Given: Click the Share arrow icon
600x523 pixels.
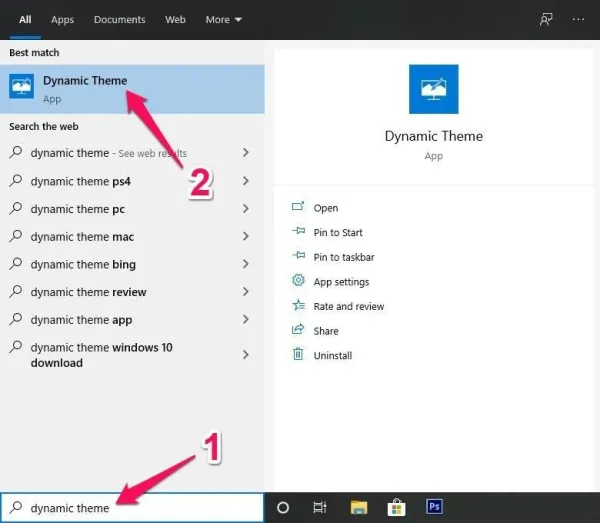Looking at the screenshot, I should (298, 329).
